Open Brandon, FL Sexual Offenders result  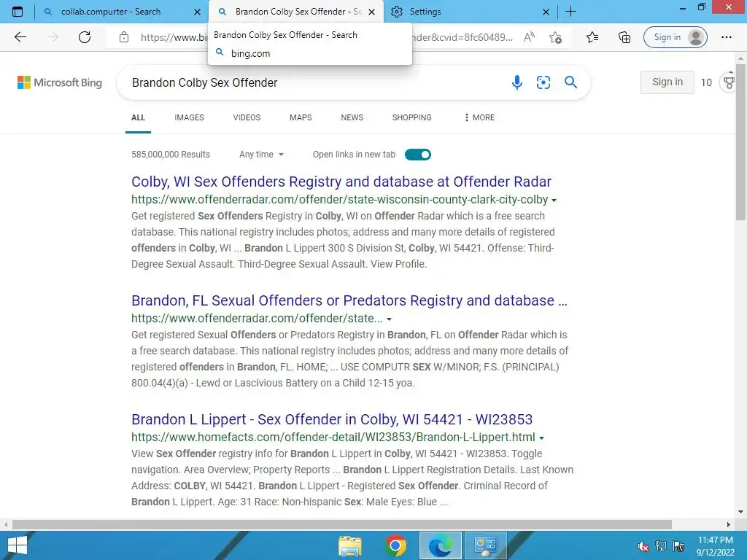pos(349,300)
